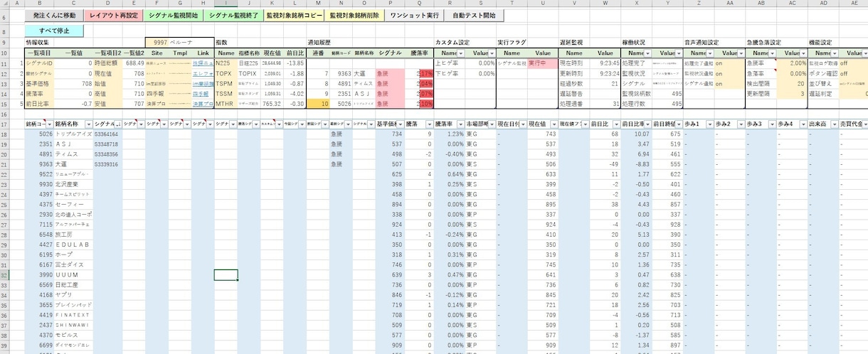This screenshot has height=354, width=868.
Task: Open Value filter in 急騰急落設定 table
Action: [x=803, y=53]
